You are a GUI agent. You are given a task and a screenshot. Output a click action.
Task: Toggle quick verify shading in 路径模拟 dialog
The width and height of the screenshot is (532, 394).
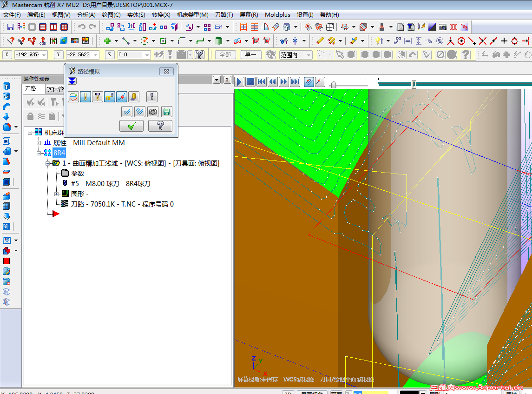click(134, 97)
